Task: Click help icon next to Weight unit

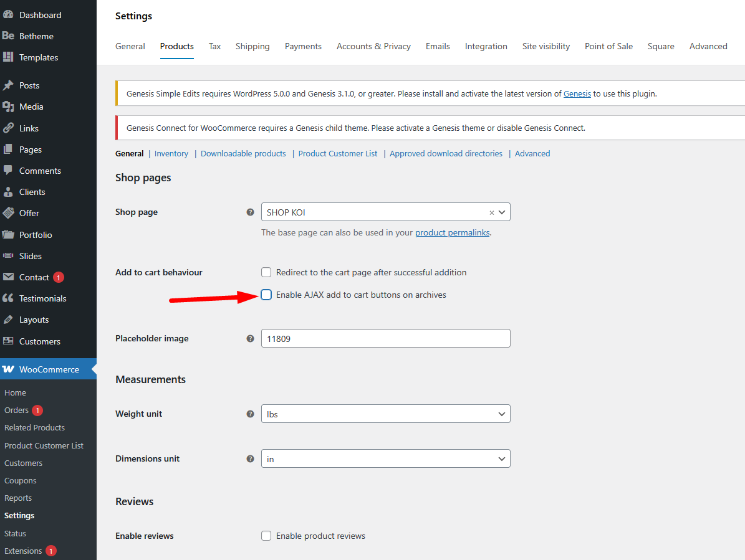Action: 250,414
